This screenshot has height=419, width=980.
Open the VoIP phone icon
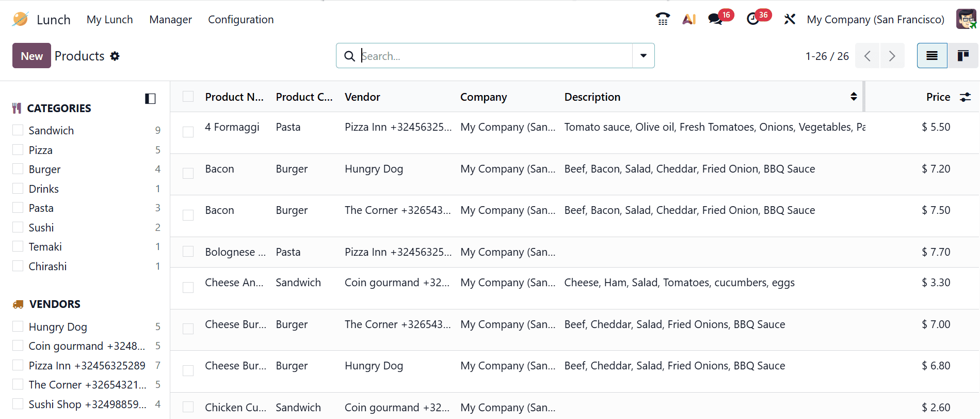tap(663, 19)
